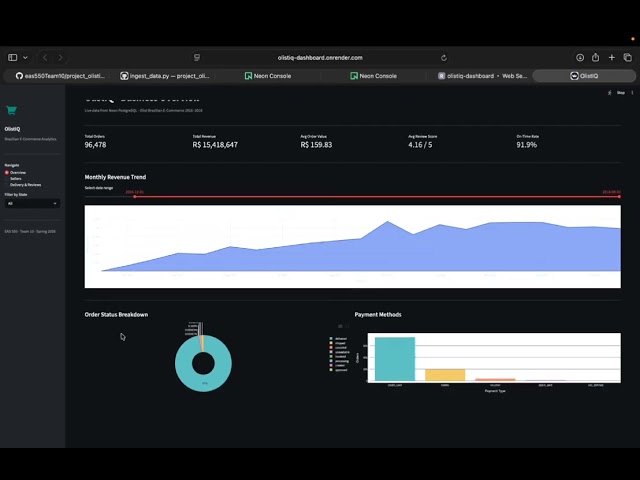Select the Overview radio option

tap(16, 173)
